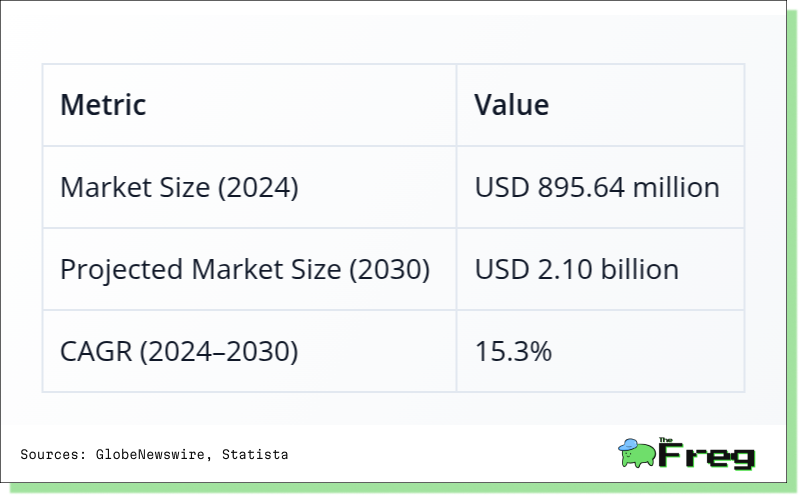Click the USD 895.64 million value
Viewport: 799px width, 495px height.
tap(597, 187)
